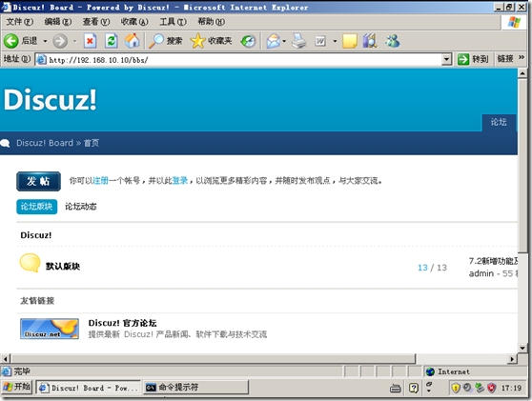Image resolution: width=532 pixels, height=401 pixels.
Task: Launch the Messenger people icon
Action: (392, 41)
